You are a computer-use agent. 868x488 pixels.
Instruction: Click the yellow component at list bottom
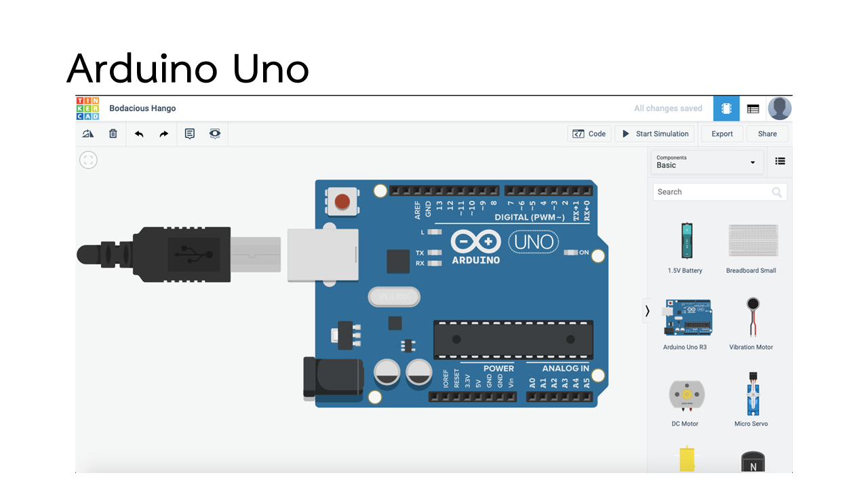[686, 459]
